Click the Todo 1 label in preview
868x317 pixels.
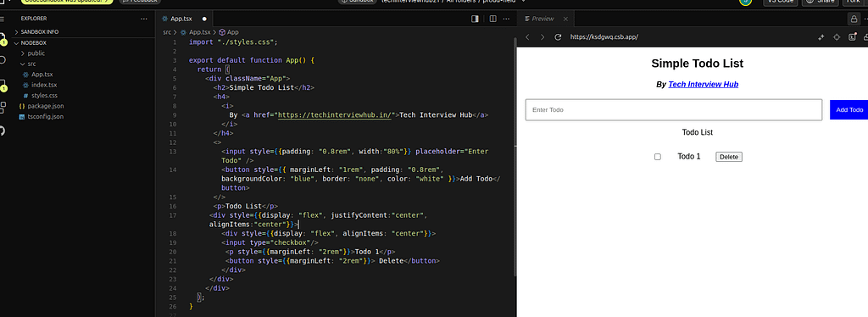688,157
